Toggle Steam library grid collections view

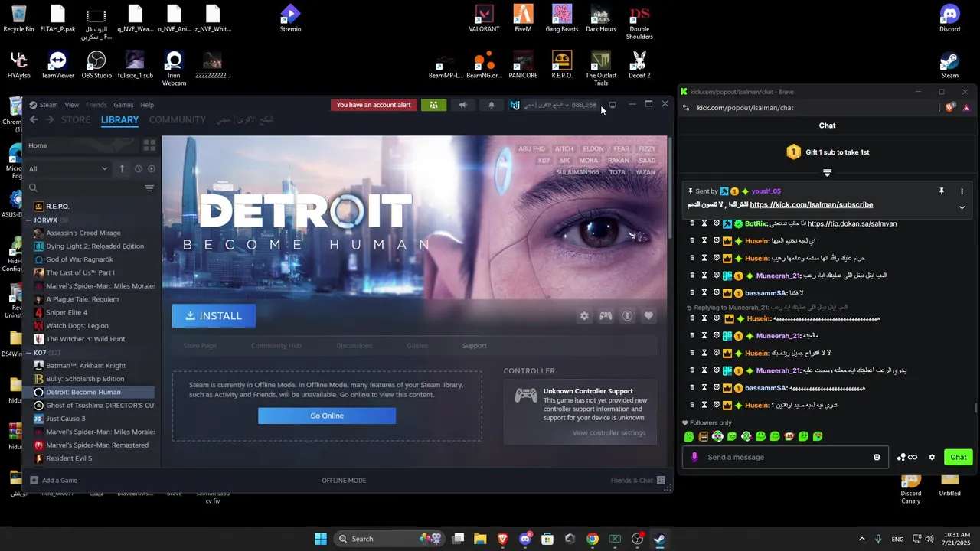pos(149,145)
